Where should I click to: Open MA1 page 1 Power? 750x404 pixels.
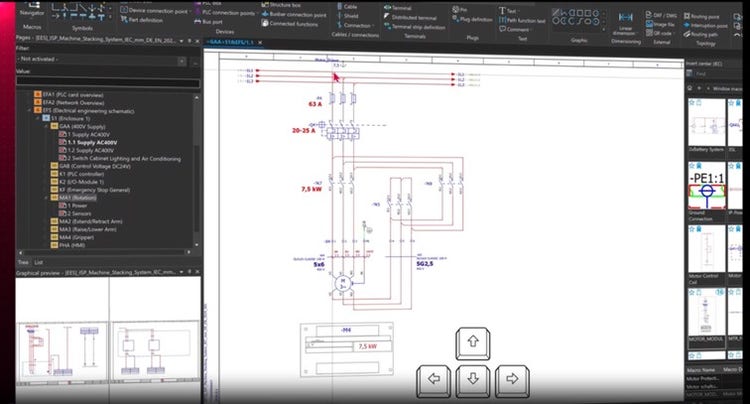tap(73, 206)
